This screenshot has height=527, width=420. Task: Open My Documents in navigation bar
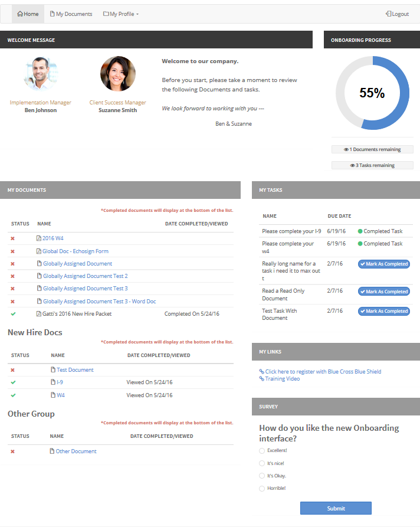point(71,14)
